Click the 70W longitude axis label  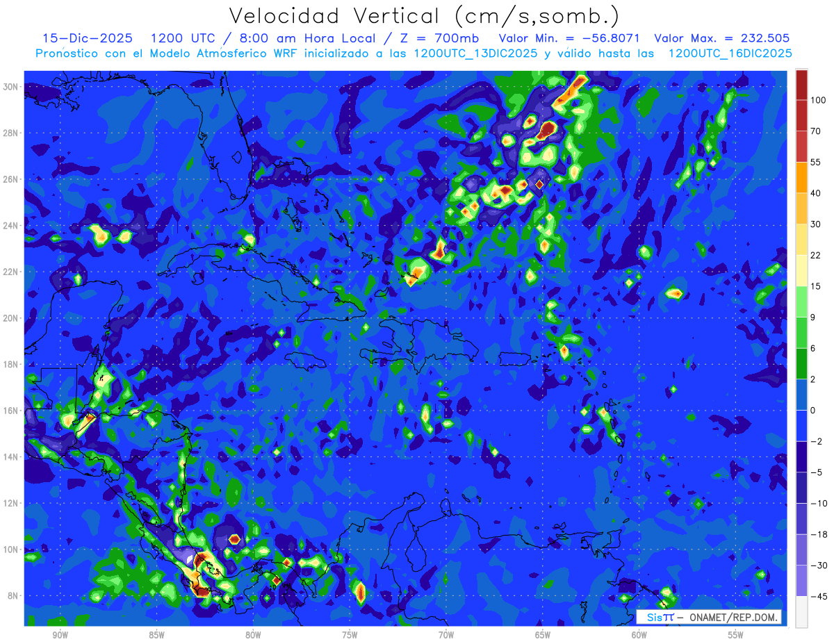(x=446, y=635)
